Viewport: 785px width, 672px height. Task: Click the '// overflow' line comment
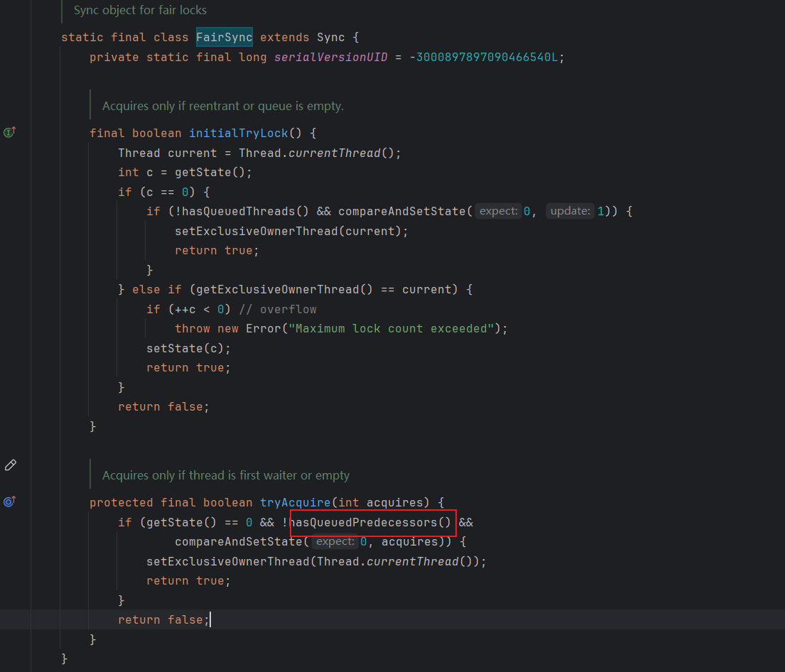[278, 310]
